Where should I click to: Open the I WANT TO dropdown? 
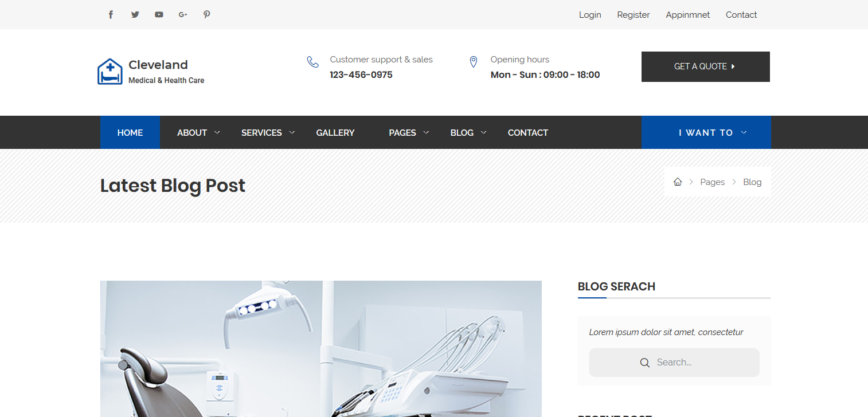(x=706, y=132)
